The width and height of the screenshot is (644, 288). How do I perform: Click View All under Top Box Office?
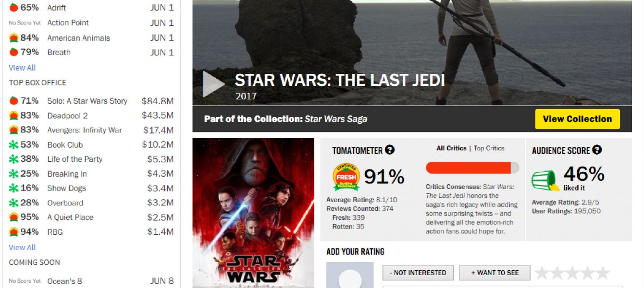[22, 247]
